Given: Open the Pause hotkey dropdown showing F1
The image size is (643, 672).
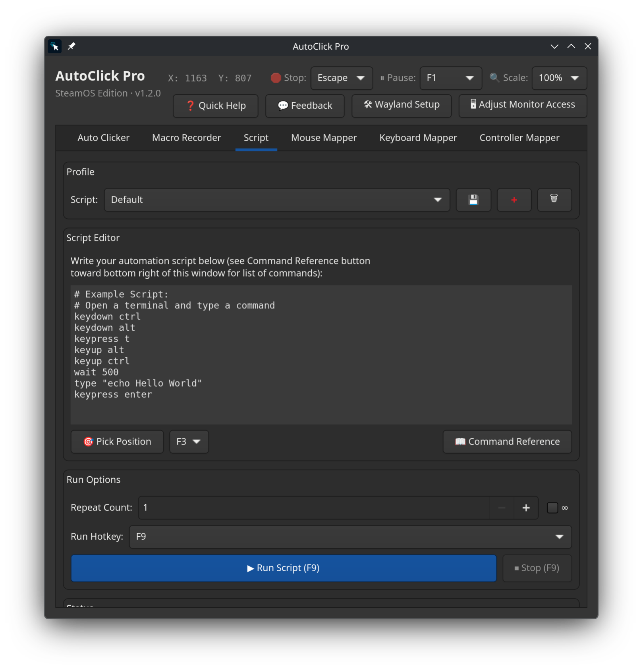Looking at the screenshot, I should pos(451,78).
